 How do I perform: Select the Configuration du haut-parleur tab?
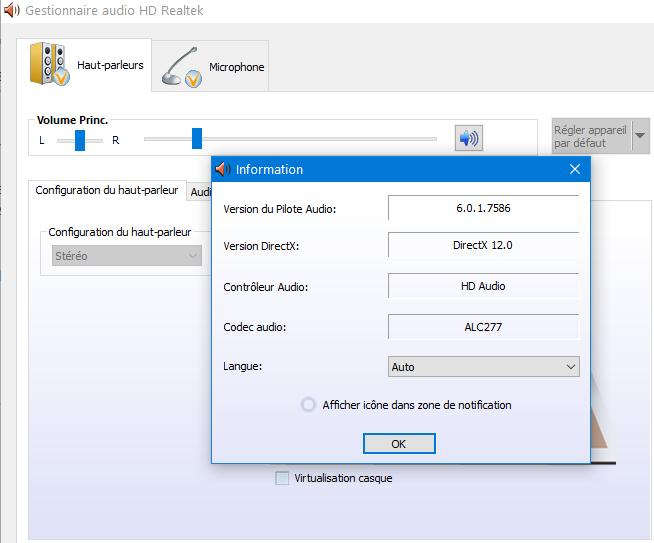pos(107,190)
